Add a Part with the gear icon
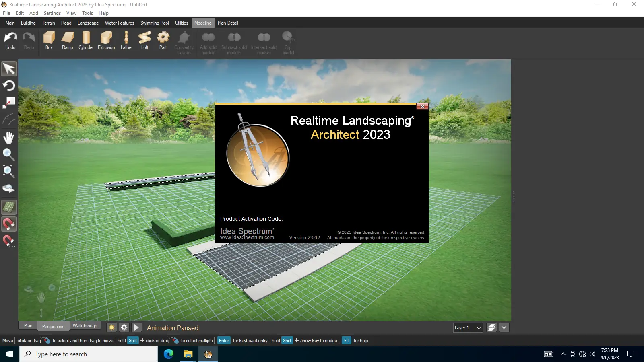 pos(163,41)
